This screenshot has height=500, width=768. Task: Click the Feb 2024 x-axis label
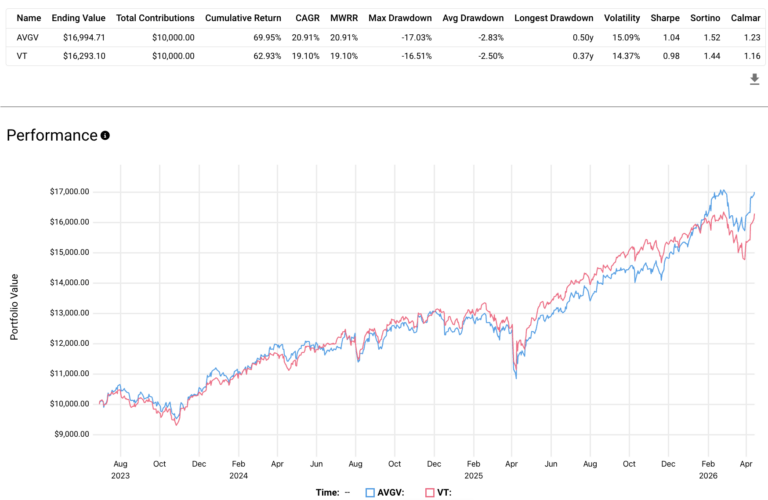coord(239,470)
